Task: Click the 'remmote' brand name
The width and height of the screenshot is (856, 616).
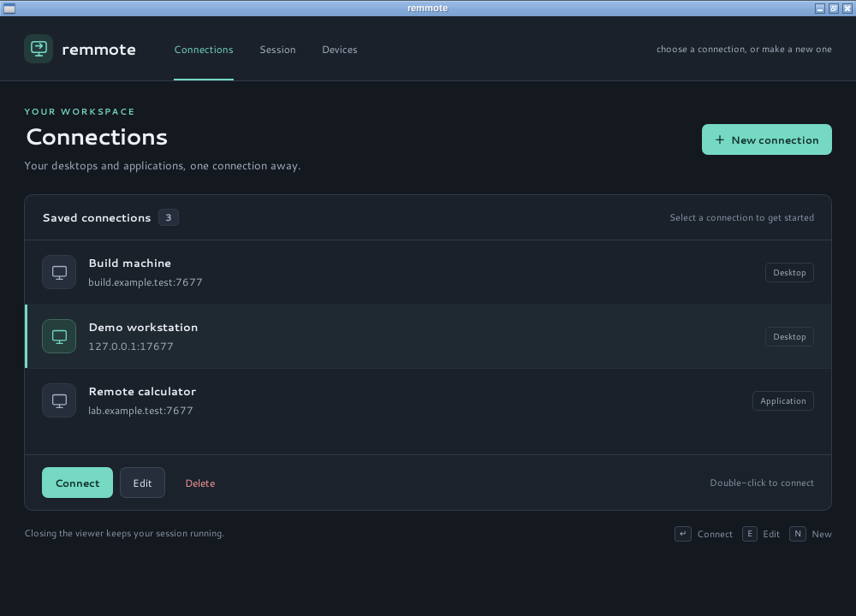Action: coord(98,50)
